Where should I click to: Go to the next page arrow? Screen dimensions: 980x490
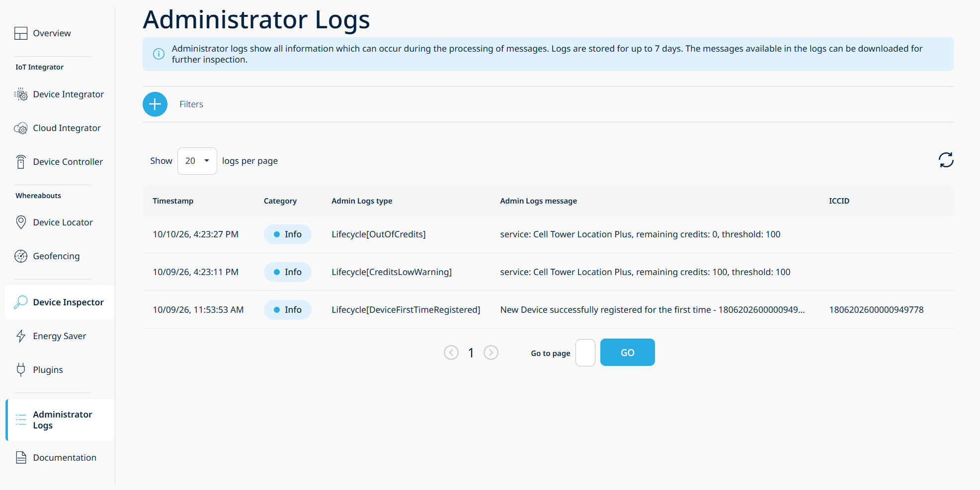click(x=491, y=352)
